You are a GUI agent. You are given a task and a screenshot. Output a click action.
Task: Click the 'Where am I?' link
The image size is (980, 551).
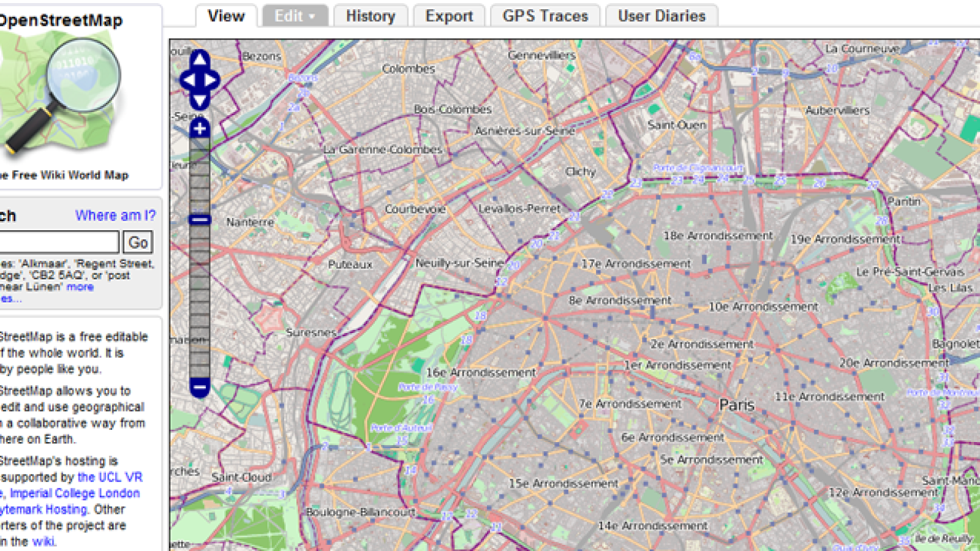click(x=115, y=215)
